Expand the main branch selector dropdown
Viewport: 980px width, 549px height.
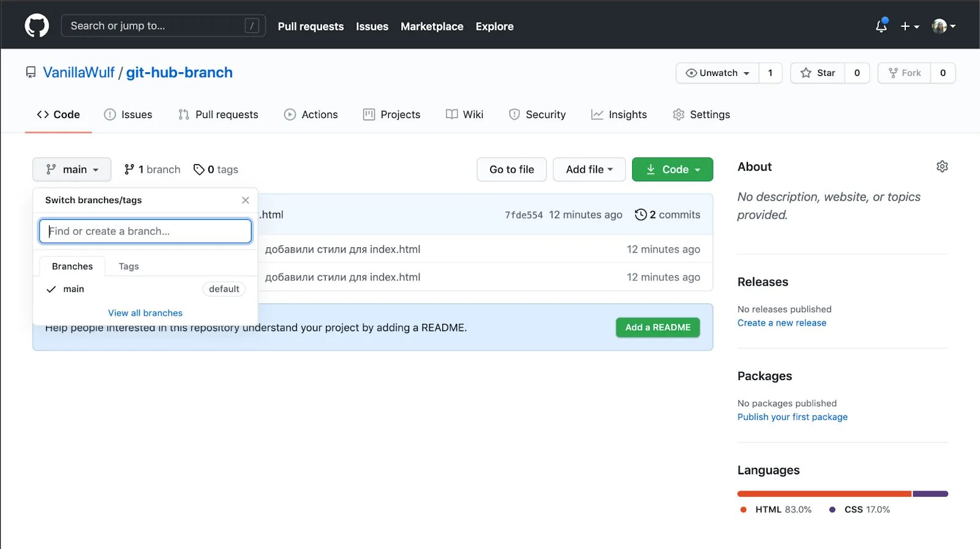pos(72,170)
